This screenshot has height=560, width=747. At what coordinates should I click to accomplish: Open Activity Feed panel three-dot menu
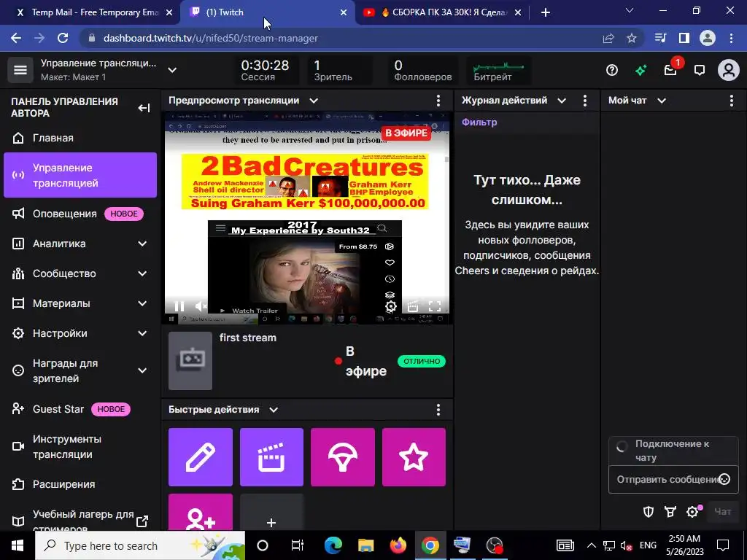(x=585, y=101)
